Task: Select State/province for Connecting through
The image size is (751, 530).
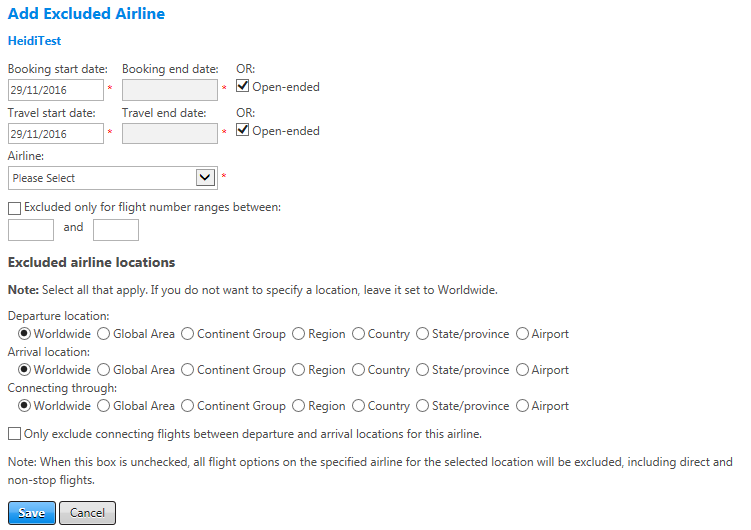Action: (x=422, y=406)
